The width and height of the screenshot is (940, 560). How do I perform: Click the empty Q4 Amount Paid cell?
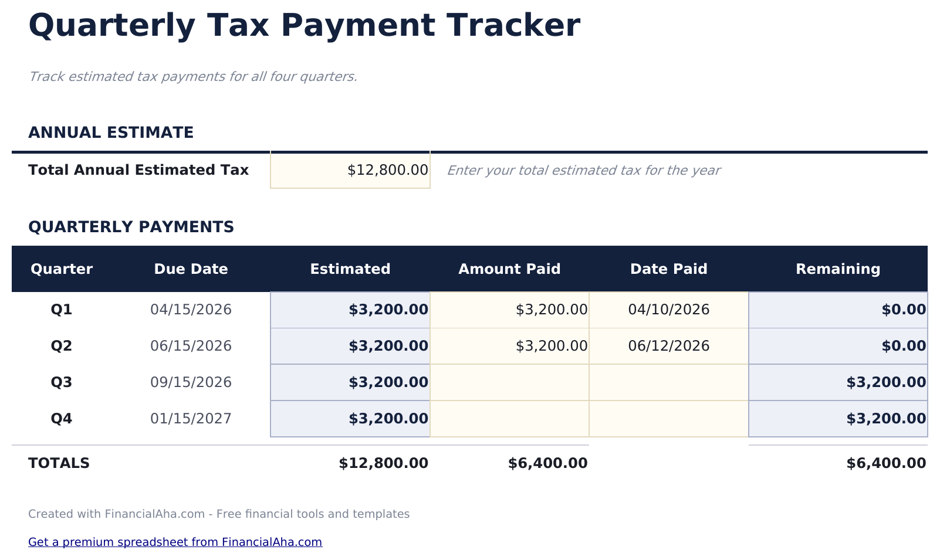coord(509,419)
